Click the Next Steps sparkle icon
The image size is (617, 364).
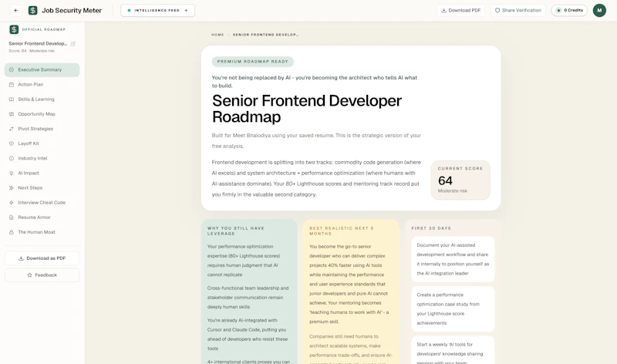[12, 187]
